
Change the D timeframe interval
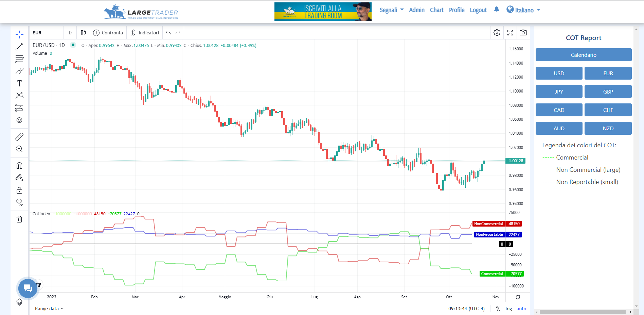click(70, 33)
